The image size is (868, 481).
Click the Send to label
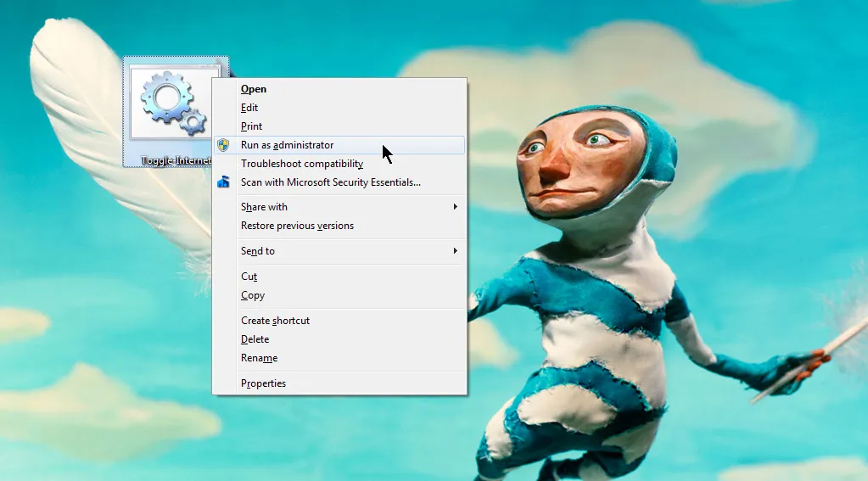coord(258,251)
